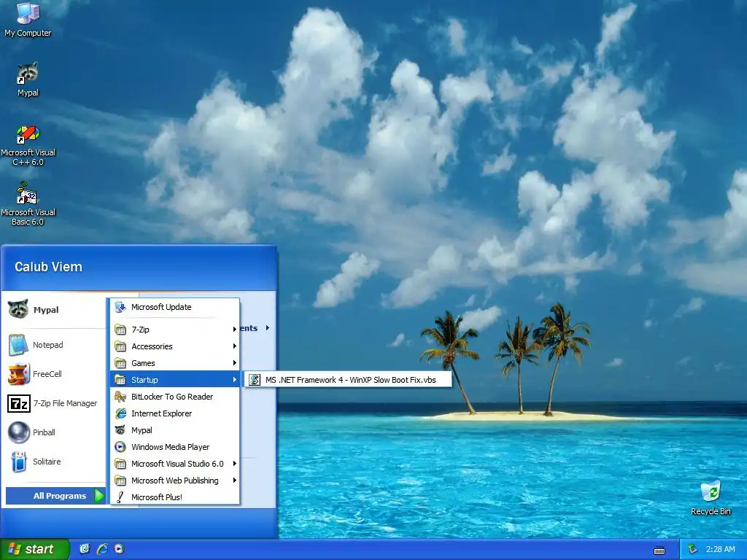Open Notepad from the Start menu
747x560 pixels.
click(53, 345)
